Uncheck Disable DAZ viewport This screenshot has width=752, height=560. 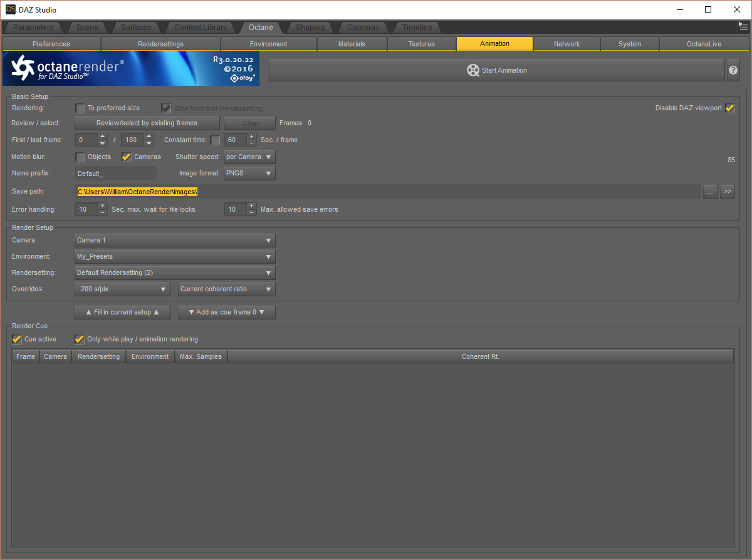tap(730, 108)
